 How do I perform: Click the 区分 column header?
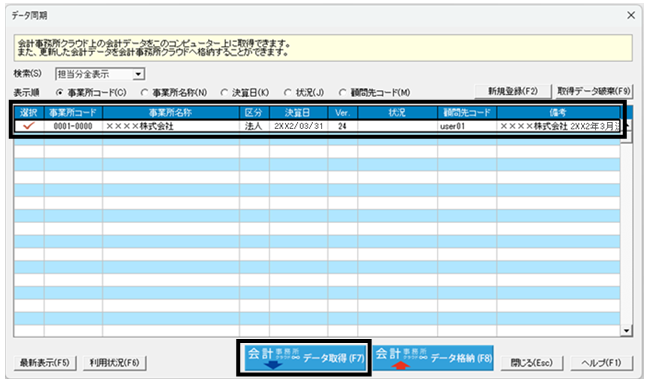[x=254, y=112]
